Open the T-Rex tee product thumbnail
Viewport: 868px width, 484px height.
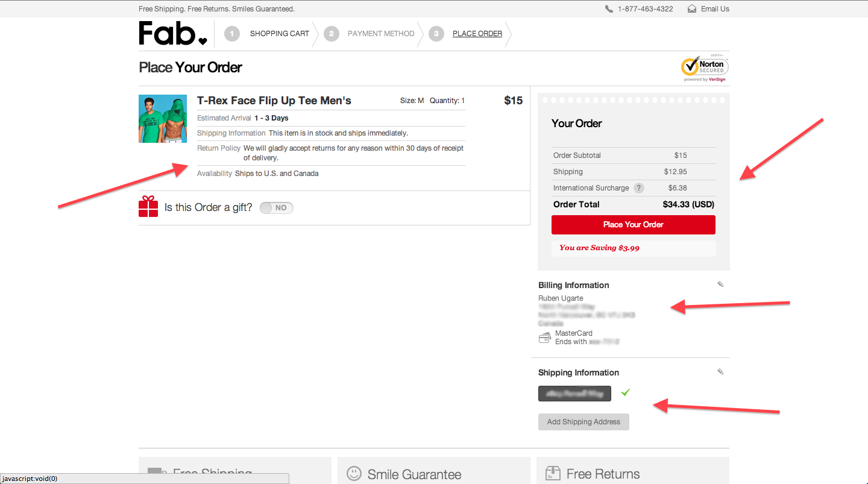[x=163, y=119]
